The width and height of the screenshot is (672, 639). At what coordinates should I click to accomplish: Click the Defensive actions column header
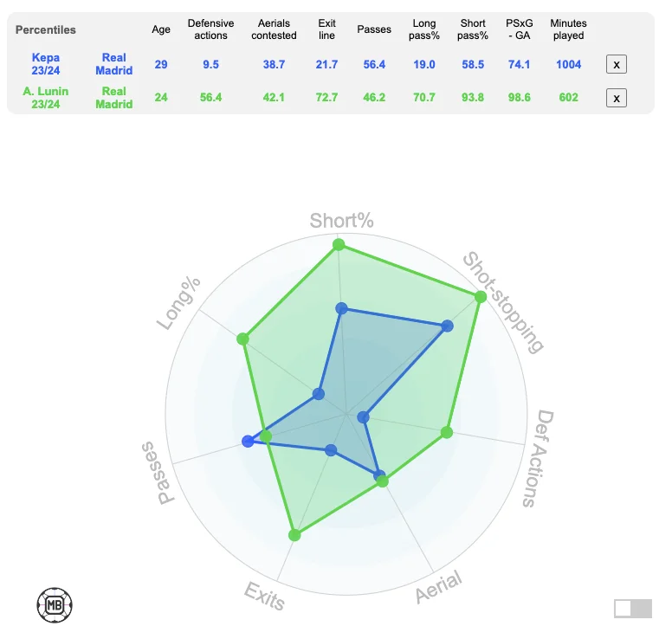click(210, 29)
